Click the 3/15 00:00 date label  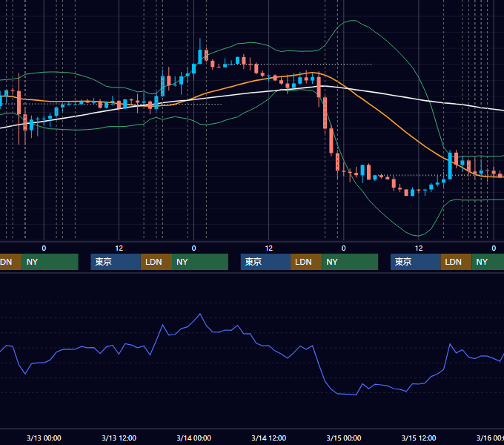(344, 438)
